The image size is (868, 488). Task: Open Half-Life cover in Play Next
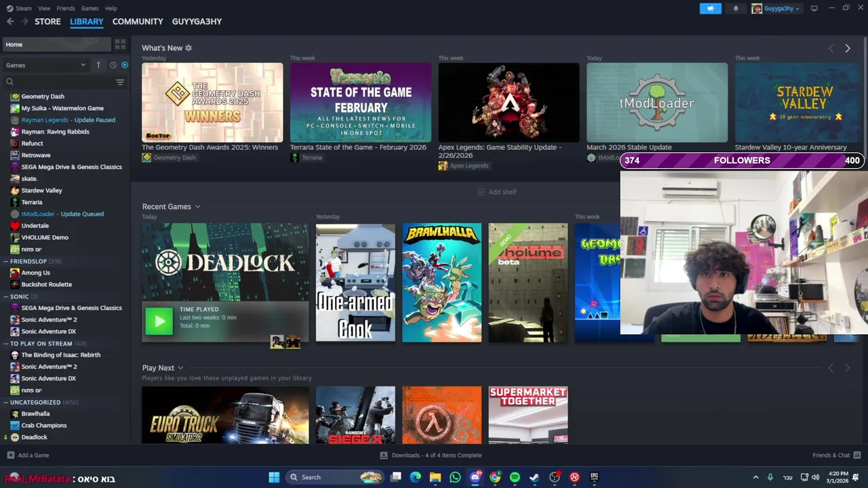pos(441,415)
